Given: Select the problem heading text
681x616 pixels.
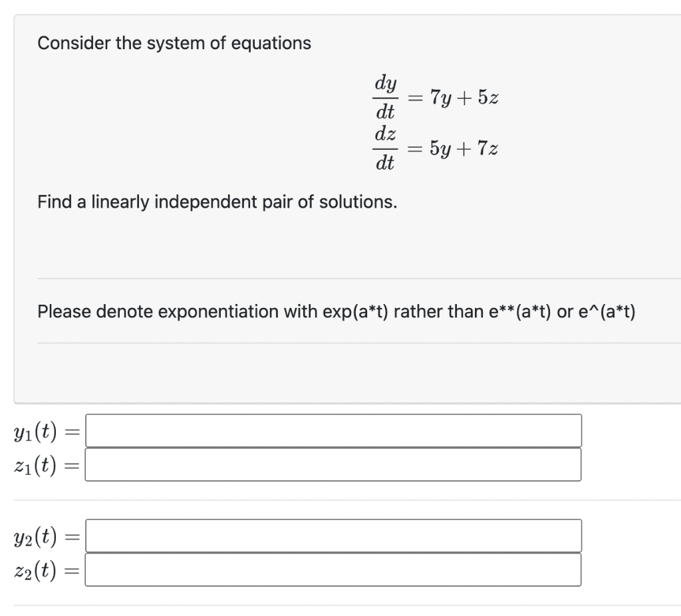Looking at the screenshot, I should [x=174, y=43].
